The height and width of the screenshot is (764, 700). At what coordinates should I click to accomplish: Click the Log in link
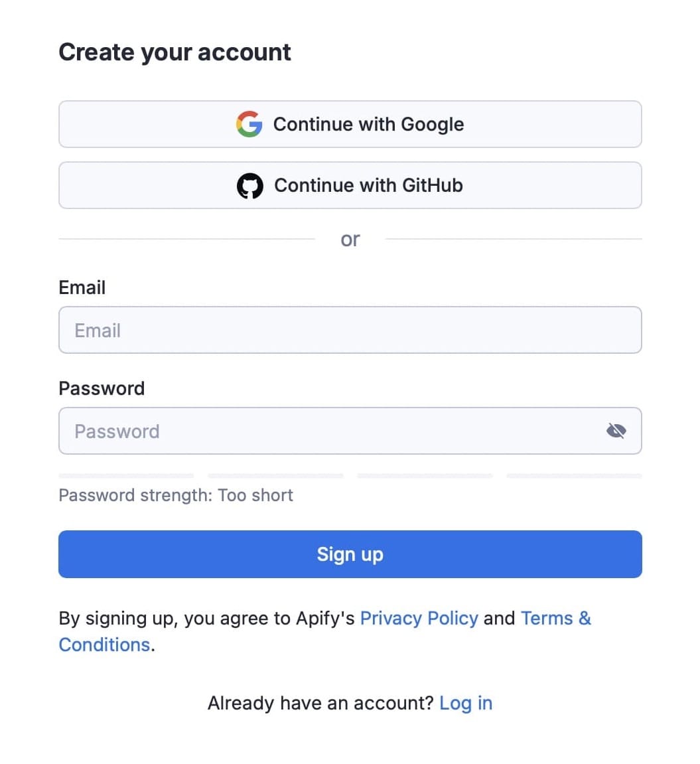[466, 702]
